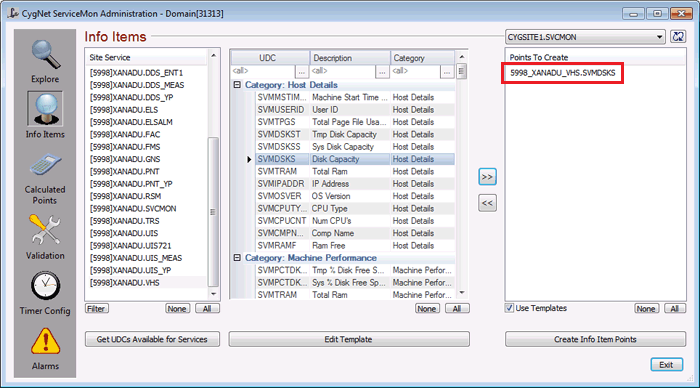This screenshot has height=388, width=700.
Task: Select the SVMDSKST Tmp Disk Capacity row
Action: pyautogui.click(x=355, y=134)
